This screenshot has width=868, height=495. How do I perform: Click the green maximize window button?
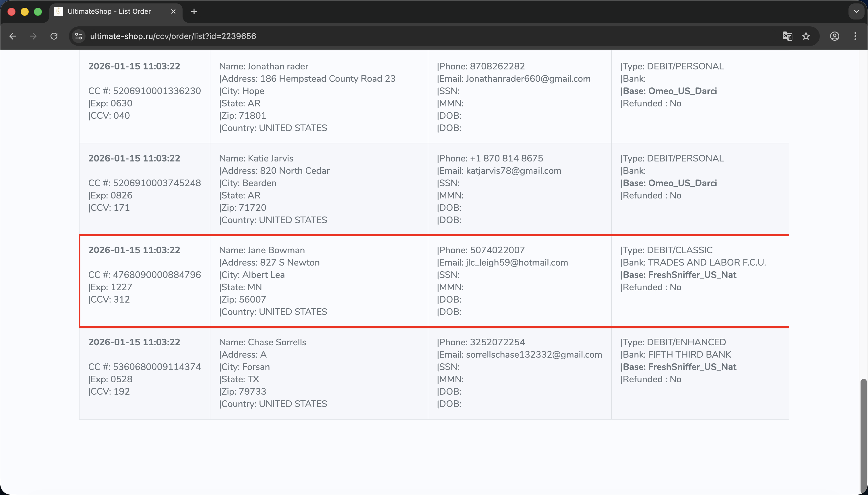38,11
